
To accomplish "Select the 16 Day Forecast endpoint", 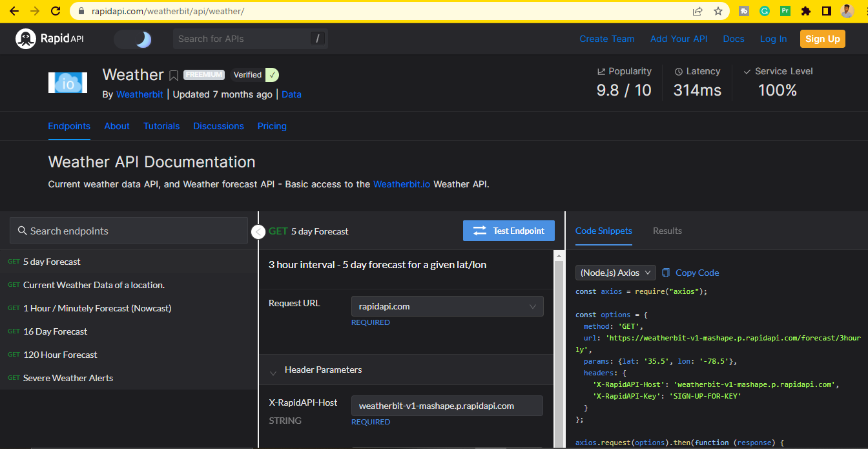I will 129,331.
